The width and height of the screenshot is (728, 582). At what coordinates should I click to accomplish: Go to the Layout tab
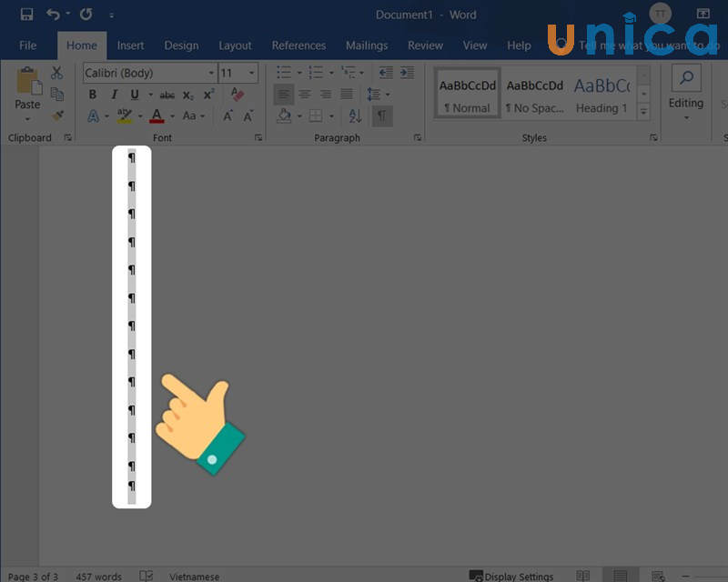pos(236,45)
